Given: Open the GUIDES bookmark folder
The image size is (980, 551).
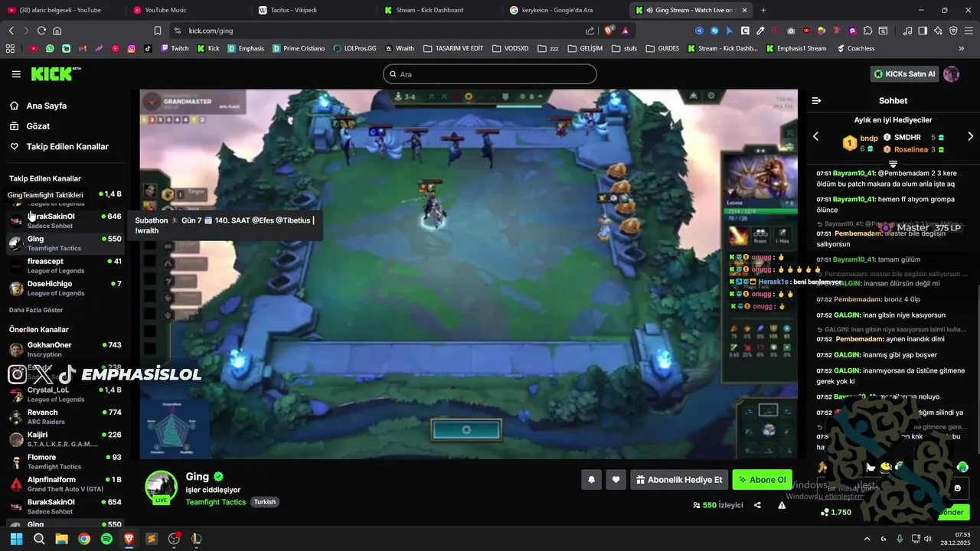Looking at the screenshot, I should [x=661, y=48].
